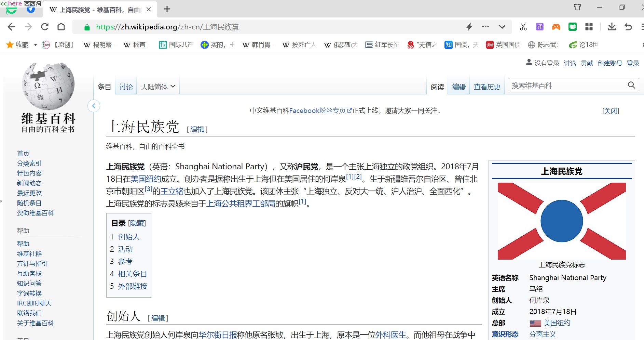Open 上海公共租界工部局 link
644x340 pixels.
tap(241, 204)
